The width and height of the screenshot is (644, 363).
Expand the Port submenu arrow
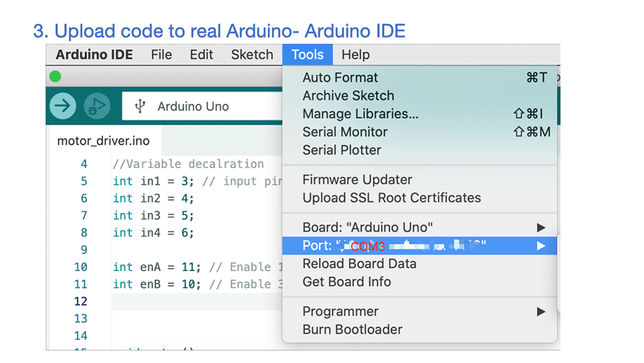pyautogui.click(x=541, y=246)
